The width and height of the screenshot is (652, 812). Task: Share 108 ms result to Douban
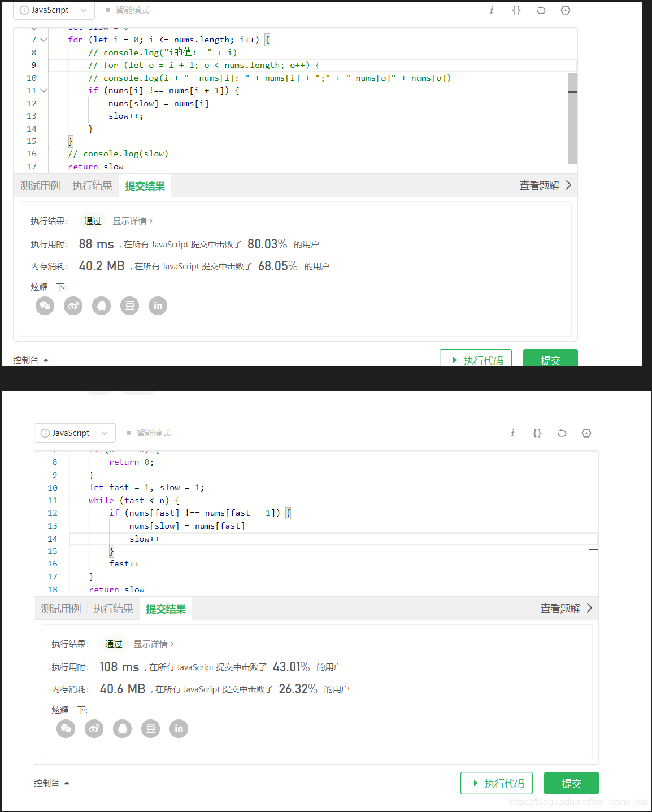[151, 729]
